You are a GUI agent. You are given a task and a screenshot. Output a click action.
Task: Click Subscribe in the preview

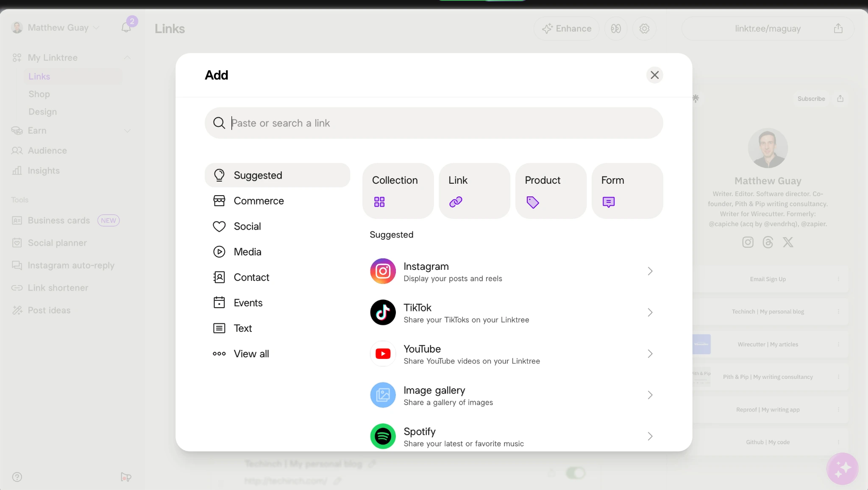[811, 98]
